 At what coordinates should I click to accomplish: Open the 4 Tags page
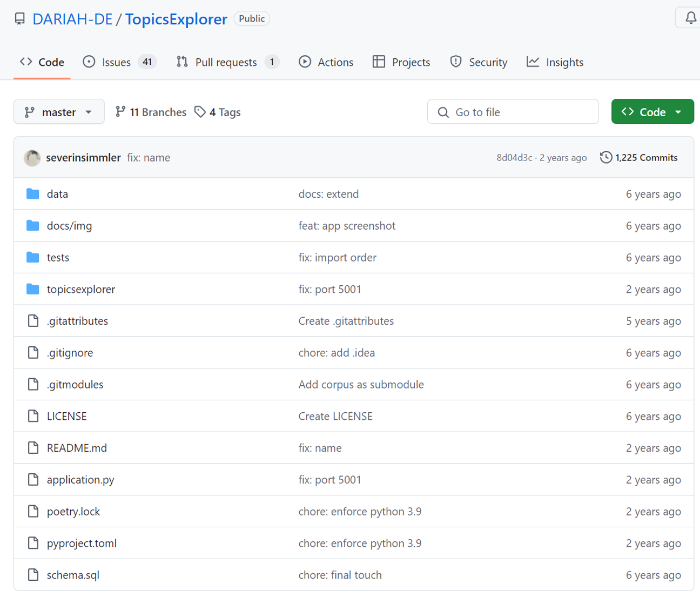click(x=224, y=112)
